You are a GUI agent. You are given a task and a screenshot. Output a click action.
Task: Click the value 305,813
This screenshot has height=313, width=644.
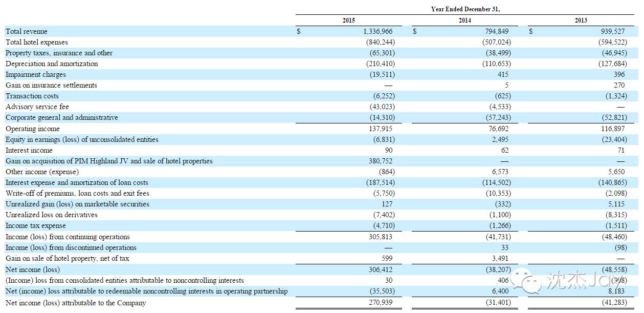click(x=381, y=237)
